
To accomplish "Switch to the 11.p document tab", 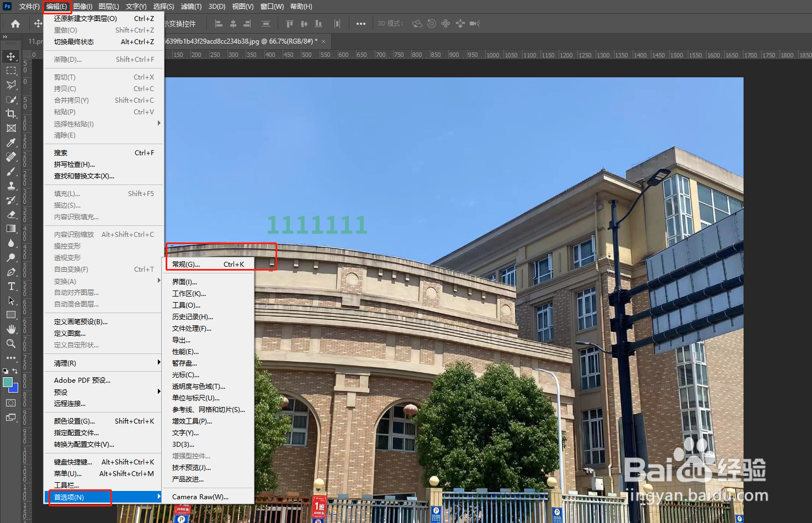I will (35, 41).
